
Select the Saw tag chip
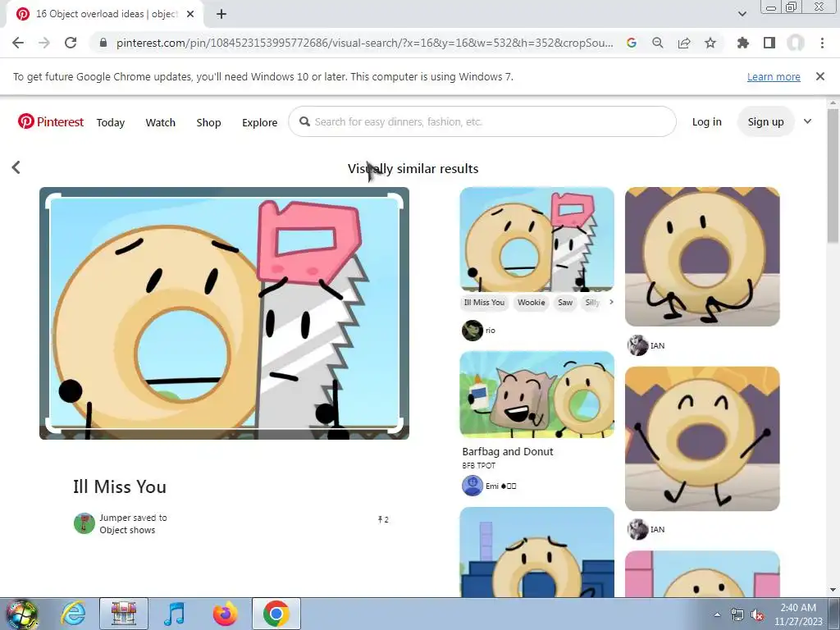coord(565,302)
